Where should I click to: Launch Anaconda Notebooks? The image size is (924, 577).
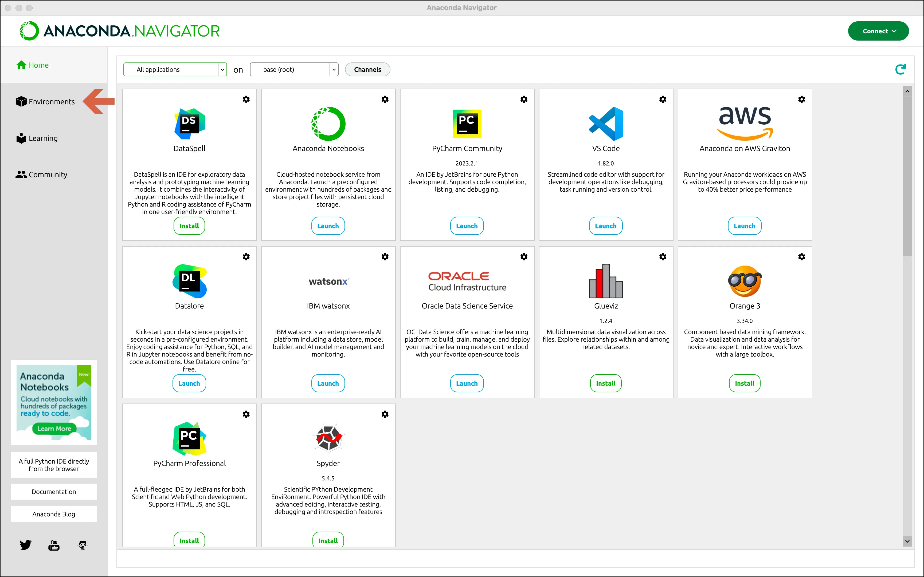coord(328,226)
